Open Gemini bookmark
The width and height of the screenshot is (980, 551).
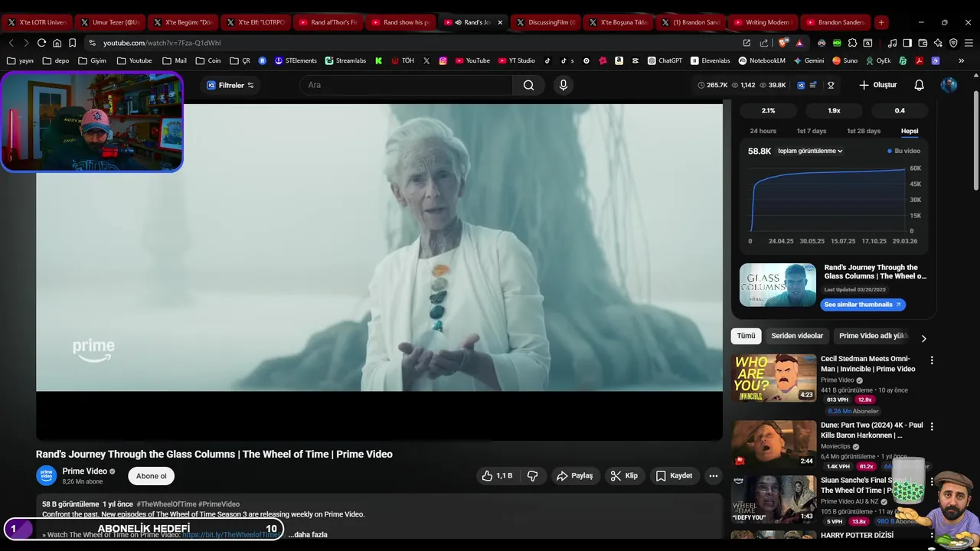tap(808, 60)
